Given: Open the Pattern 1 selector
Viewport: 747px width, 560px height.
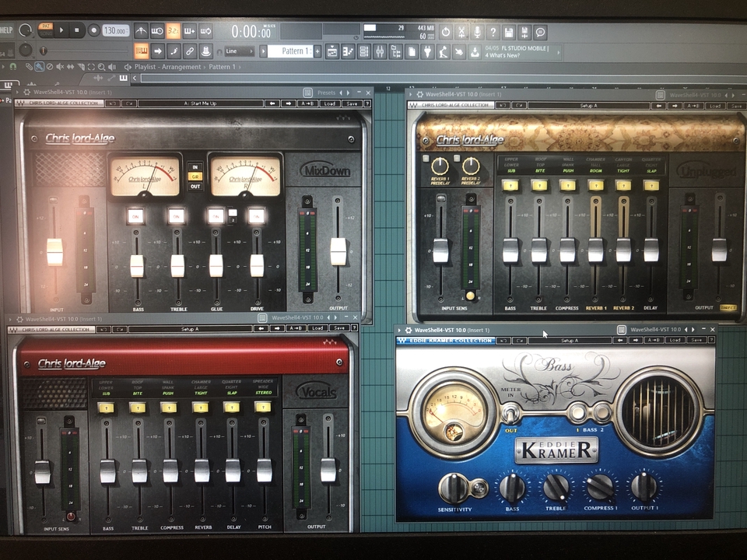Looking at the screenshot, I should point(289,51).
